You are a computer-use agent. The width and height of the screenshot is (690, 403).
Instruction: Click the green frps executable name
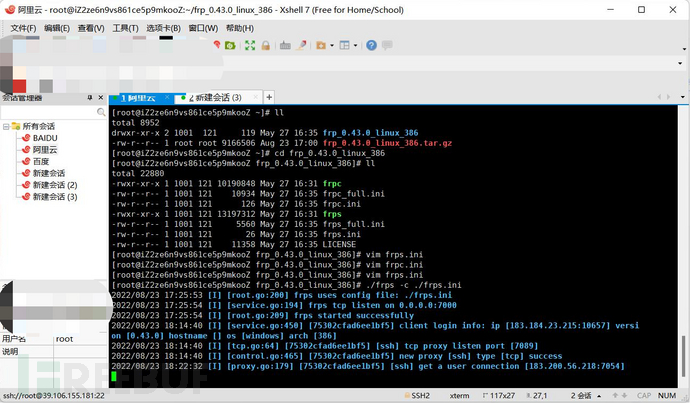332,214
